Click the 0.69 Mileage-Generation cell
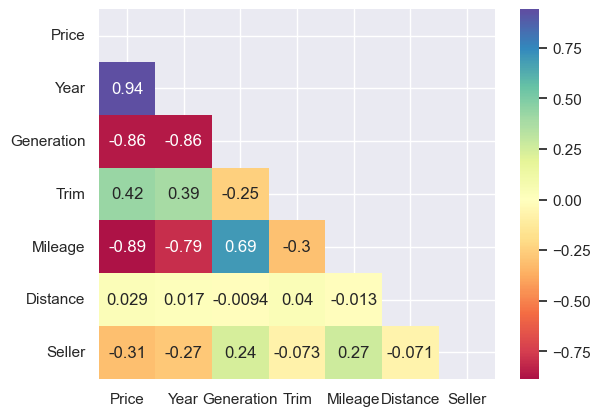Viewport: 600px width, 416px height. point(240,246)
